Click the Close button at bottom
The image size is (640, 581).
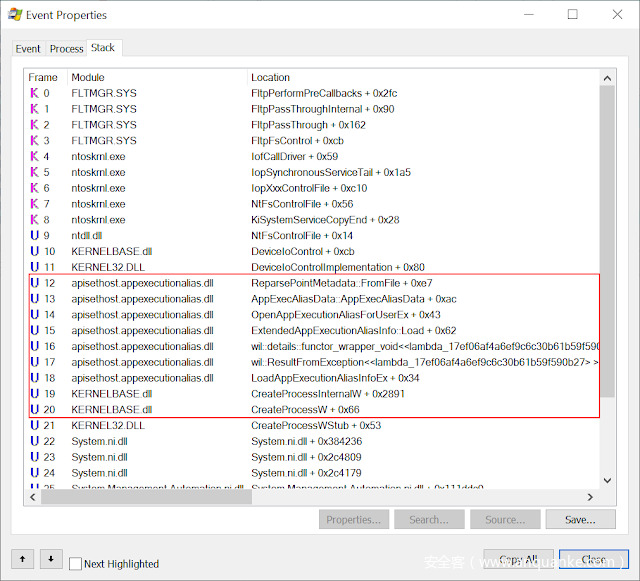[x=593, y=559]
